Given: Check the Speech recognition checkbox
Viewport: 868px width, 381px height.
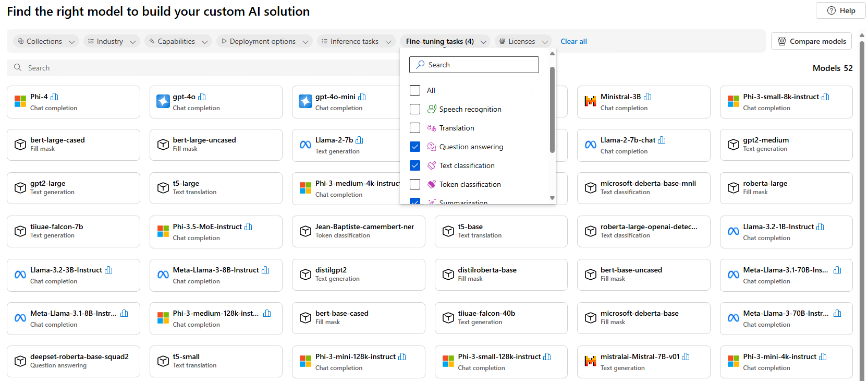Looking at the screenshot, I should click(415, 109).
